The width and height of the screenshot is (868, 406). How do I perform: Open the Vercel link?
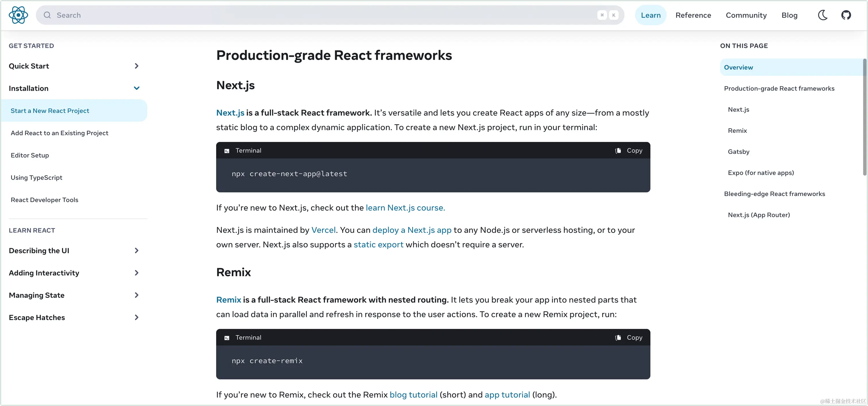point(323,230)
